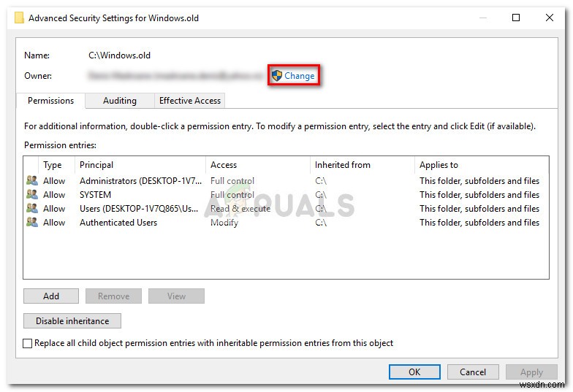
Task: Click the Read & execute access cell
Action: 240,209
